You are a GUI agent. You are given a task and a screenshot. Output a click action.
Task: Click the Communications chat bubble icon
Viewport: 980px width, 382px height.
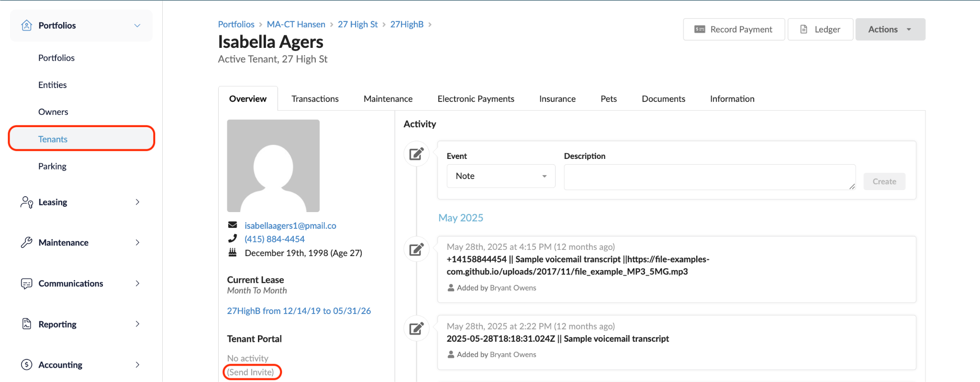click(27, 283)
